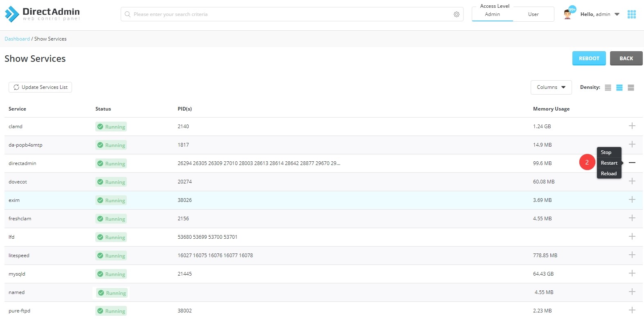
Task: Click the PID(s) column header
Action: (185, 109)
